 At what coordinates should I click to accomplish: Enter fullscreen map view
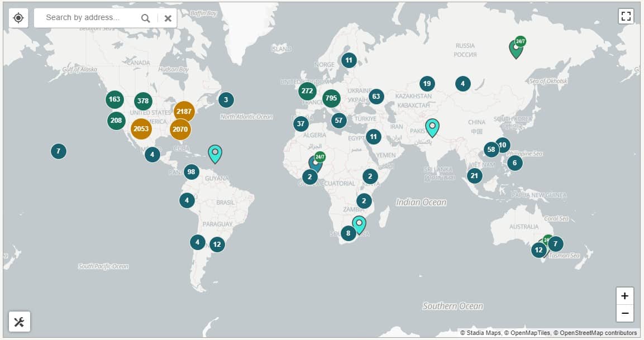[x=626, y=16]
